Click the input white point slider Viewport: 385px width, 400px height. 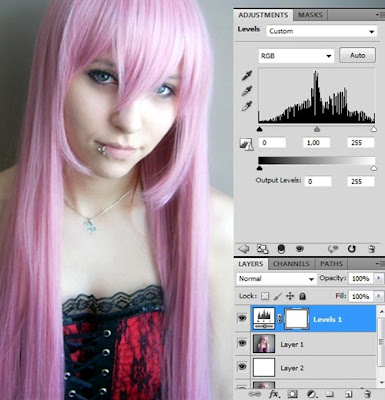374,129
